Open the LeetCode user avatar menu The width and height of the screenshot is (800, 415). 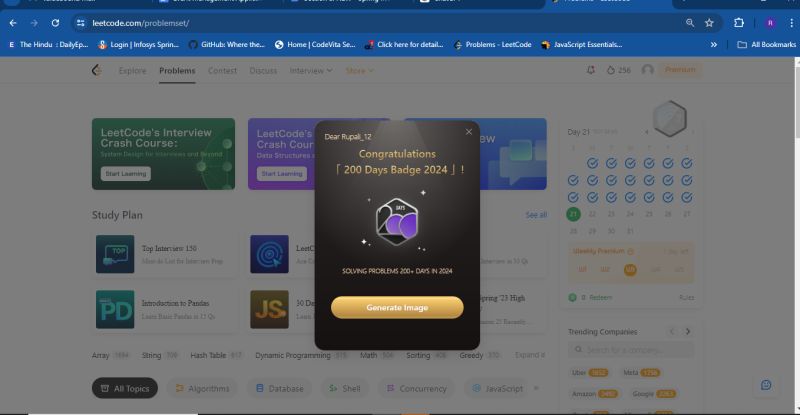(x=647, y=70)
